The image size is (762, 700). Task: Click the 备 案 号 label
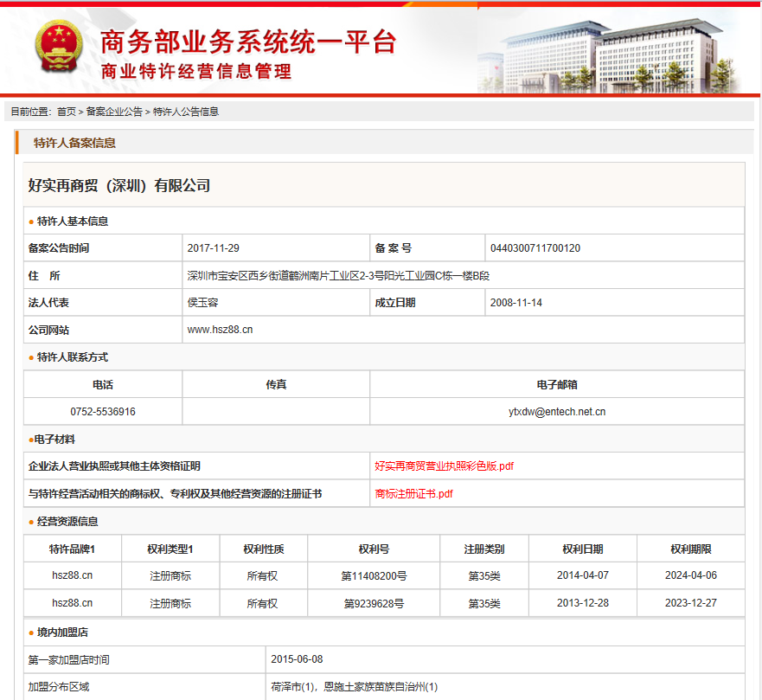pos(394,248)
